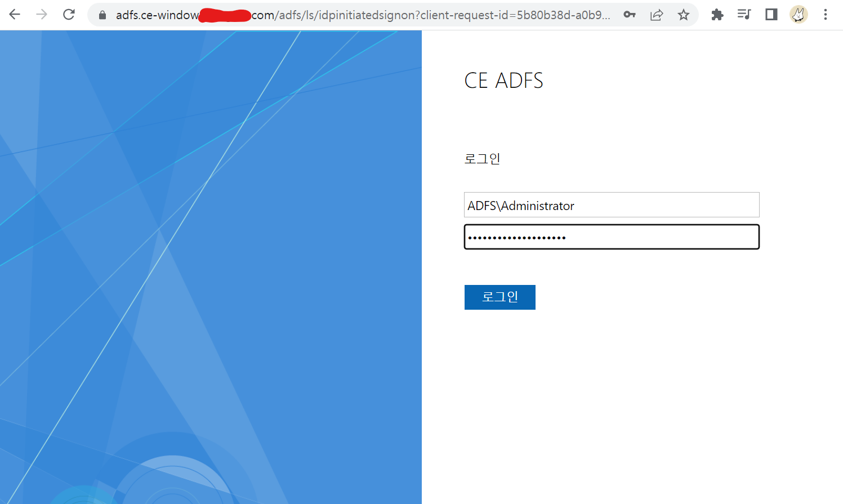The image size is (843, 504).
Task: Click the password field
Action: point(612,237)
